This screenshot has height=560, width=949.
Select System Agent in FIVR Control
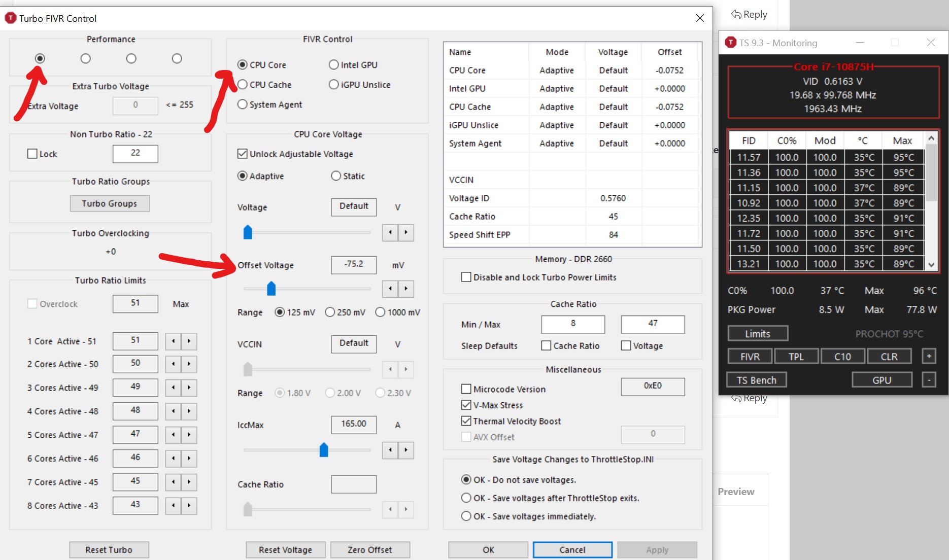269,104
